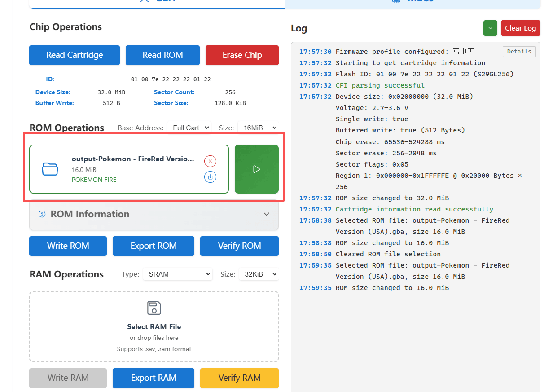Click the 16.0 MiB file size text
Image resolution: width=553 pixels, height=392 pixels.
(x=84, y=170)
